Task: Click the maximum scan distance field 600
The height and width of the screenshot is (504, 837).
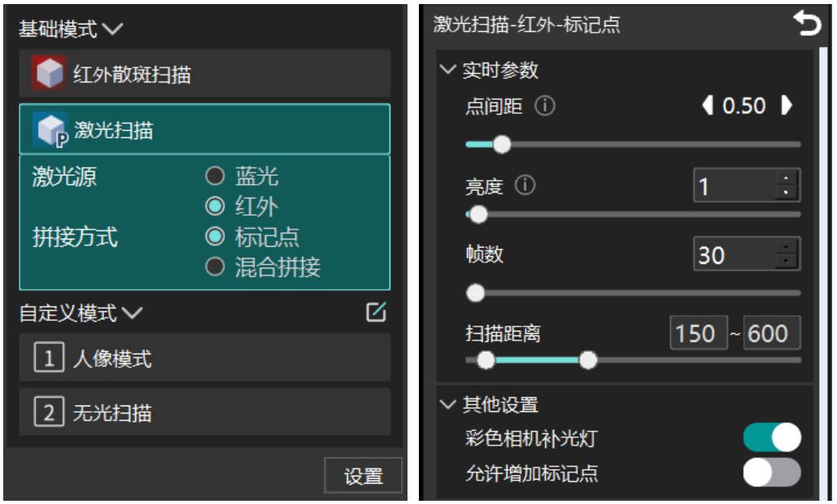Action: coord(771,333)
